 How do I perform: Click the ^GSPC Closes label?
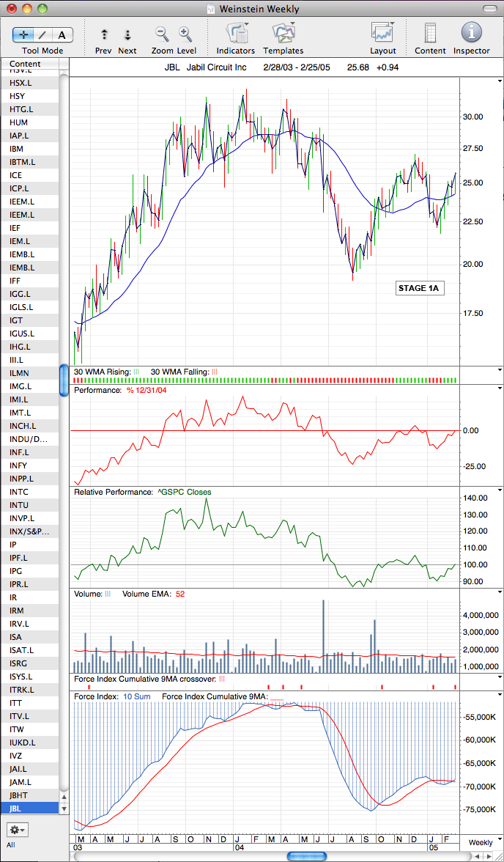pyautogui.click(x=184, y=492)
